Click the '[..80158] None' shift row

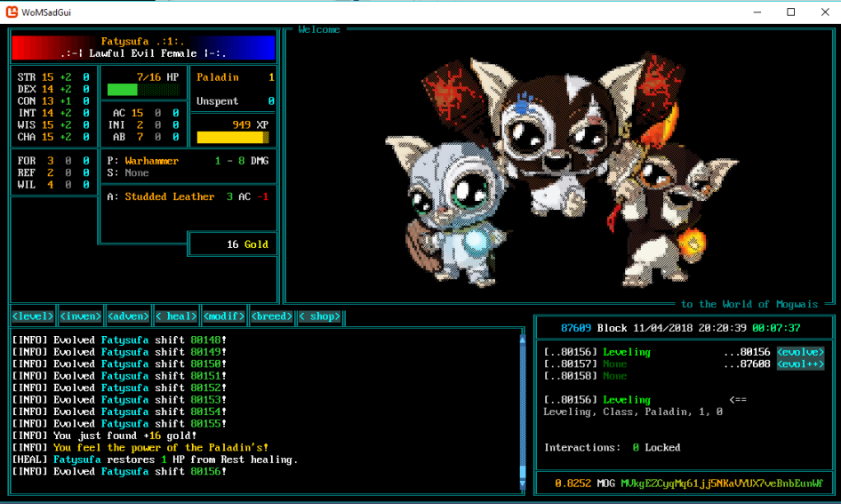click(x=585, y=376)
